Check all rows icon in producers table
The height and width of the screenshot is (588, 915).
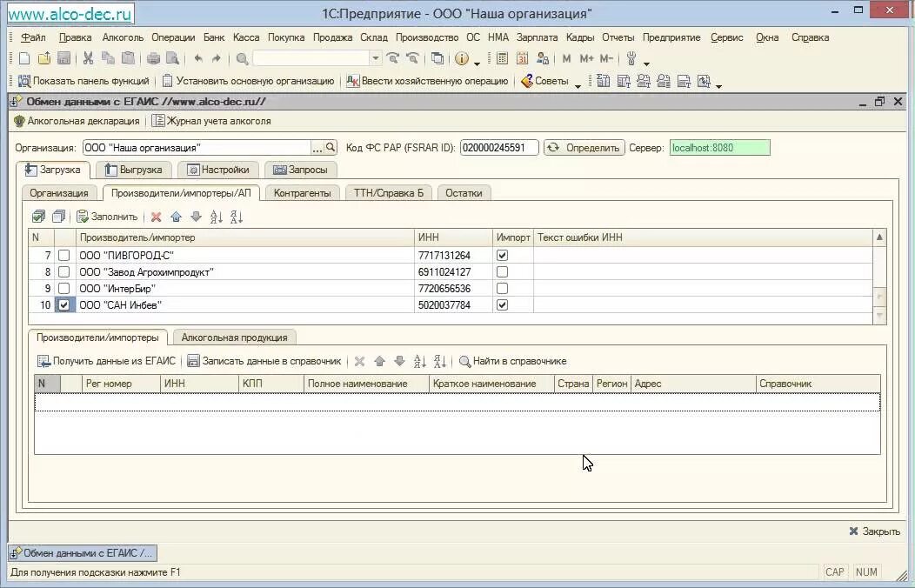pyautogui.click(x=38, y=217)
